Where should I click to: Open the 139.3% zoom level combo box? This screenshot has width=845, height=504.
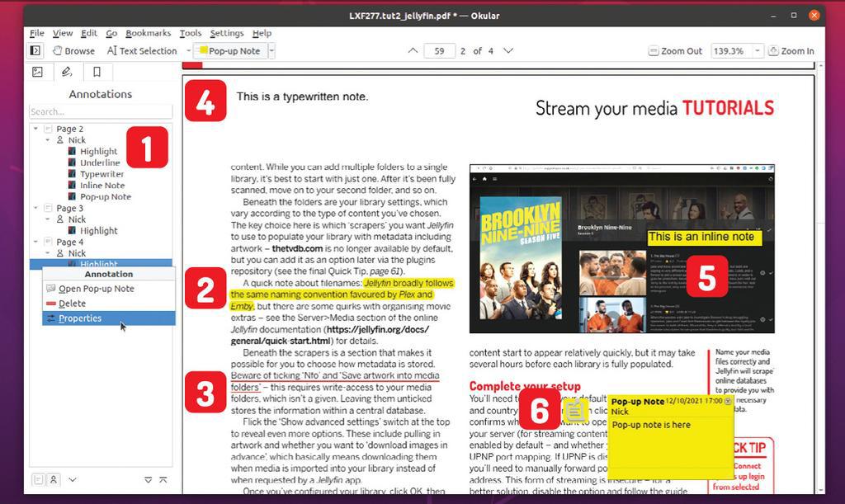pos(737,50)
